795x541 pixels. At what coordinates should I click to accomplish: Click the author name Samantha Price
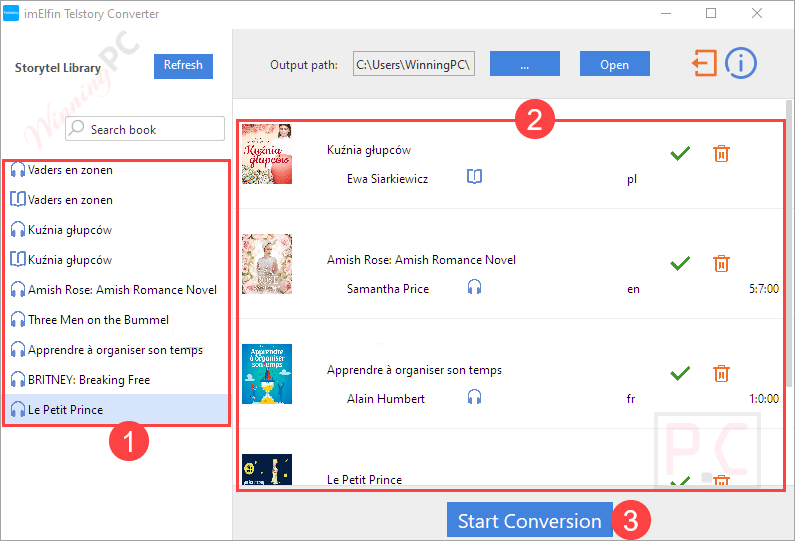388,289
